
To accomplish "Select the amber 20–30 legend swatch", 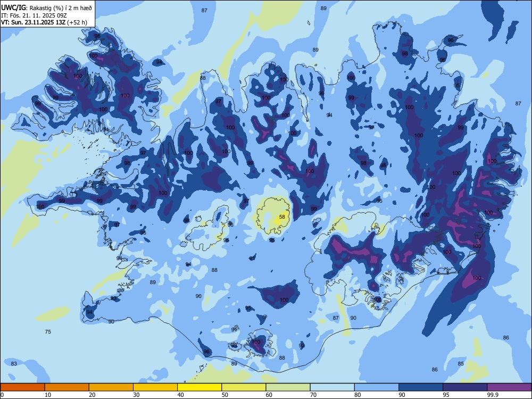I will [x=111, y=387].
